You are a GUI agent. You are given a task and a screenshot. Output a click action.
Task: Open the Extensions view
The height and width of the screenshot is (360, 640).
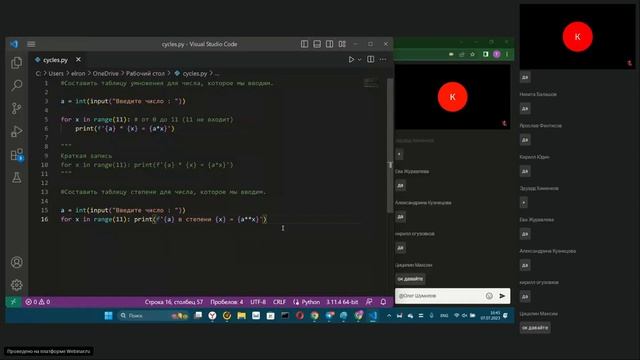pyautogui.click(x=17, y=155)
